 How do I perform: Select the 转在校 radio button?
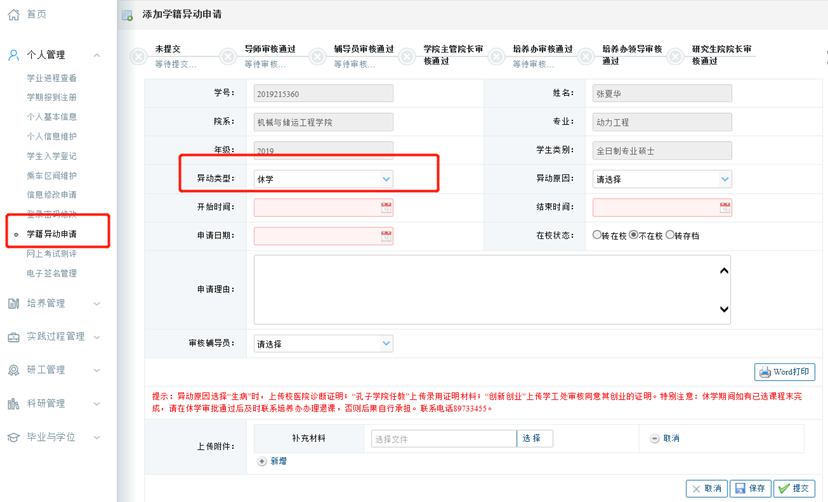pyautogui.click(x=597, y=235)
